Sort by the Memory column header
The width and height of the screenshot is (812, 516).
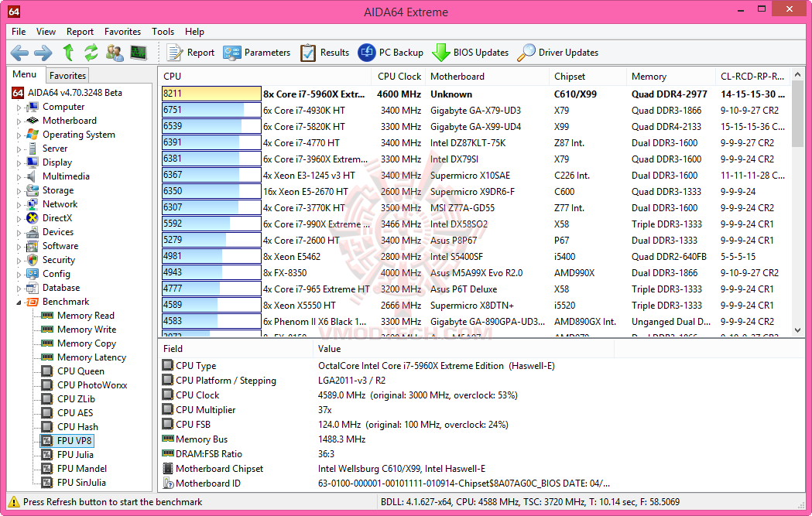[671, 77]
